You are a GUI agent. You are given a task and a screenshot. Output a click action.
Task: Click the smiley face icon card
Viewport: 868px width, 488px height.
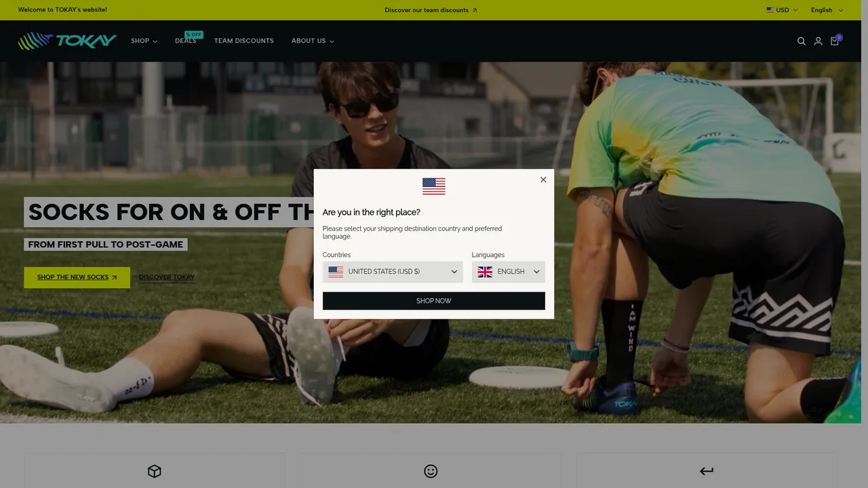click(x=431, y=470)
